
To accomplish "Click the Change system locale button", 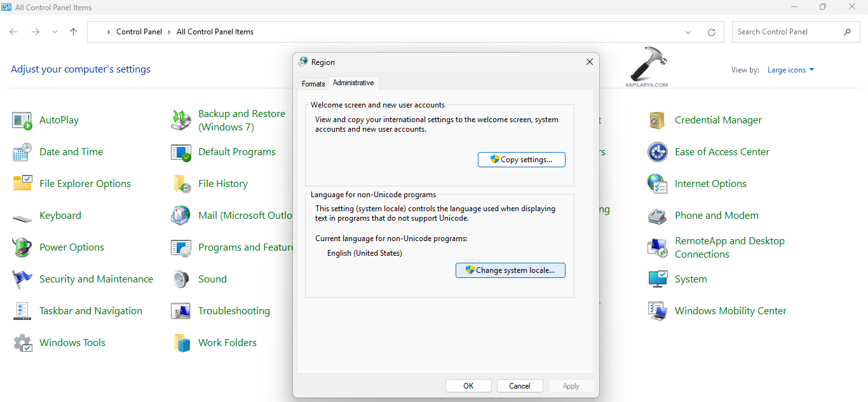I will [x=510, y=270].
